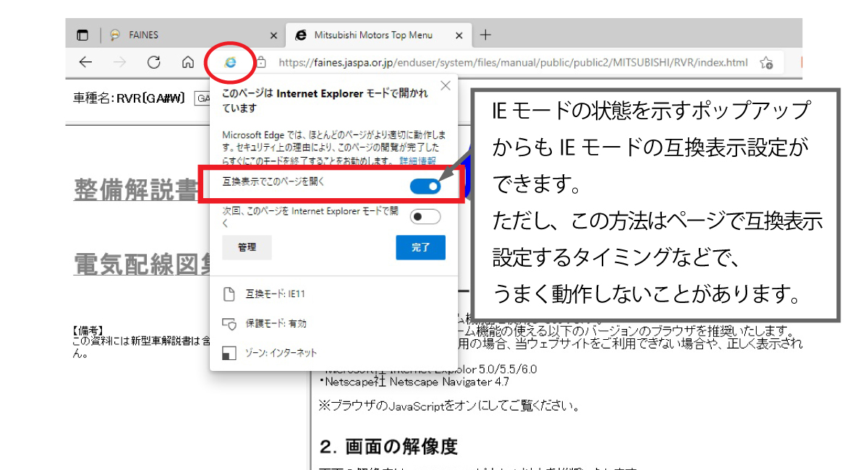The width and height of the screenshot is (868, 470).
Task: Toggle 互換表示でこのページを開く switch
Action: [x=425, y=187]
